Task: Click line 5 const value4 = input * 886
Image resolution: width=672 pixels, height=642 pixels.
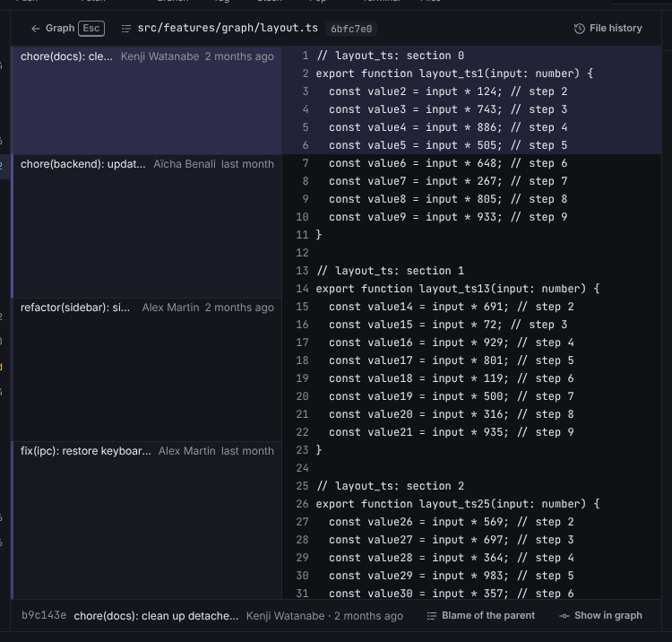Action: (x=448, y=127)
